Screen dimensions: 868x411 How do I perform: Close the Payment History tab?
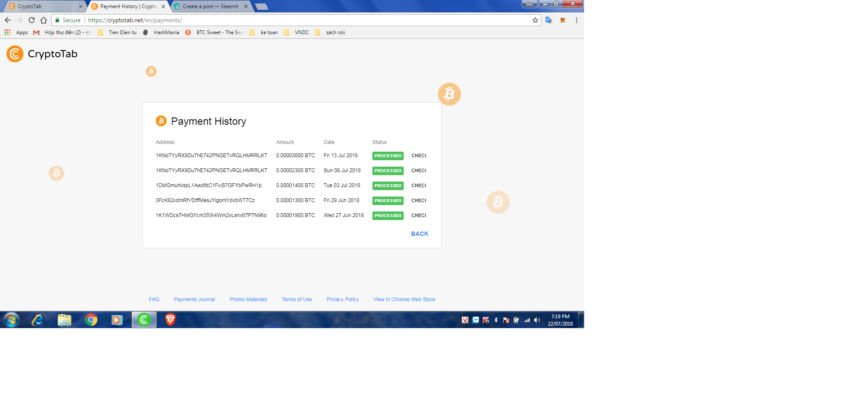(x=163, y=6)
